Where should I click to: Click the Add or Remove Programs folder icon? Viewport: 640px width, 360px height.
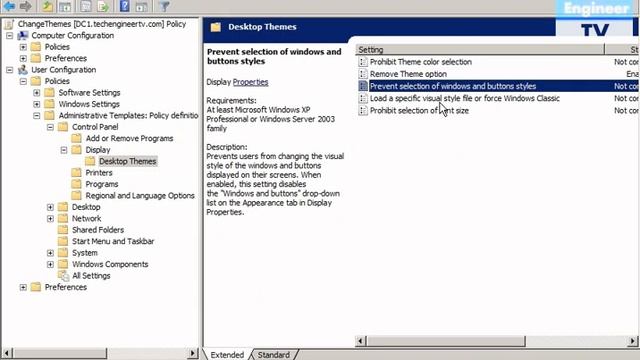76,138
